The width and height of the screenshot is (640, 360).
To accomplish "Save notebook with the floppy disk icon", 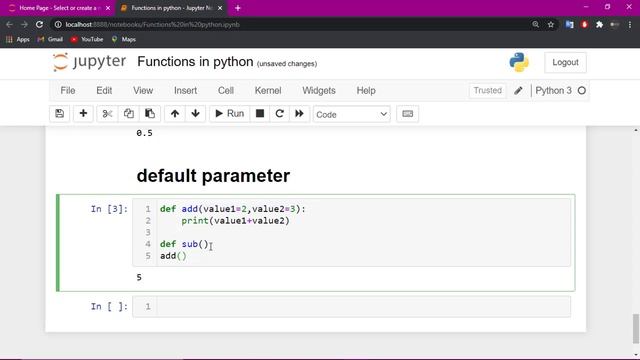I will pos(60,113).
